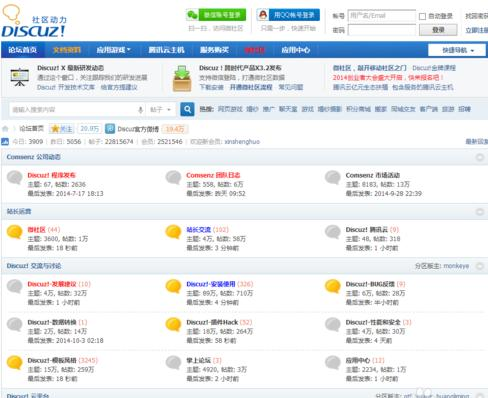This screenshot has height=398, width=488.
Task: Click the 登录 login button
Action: click(x=438, y=30)
